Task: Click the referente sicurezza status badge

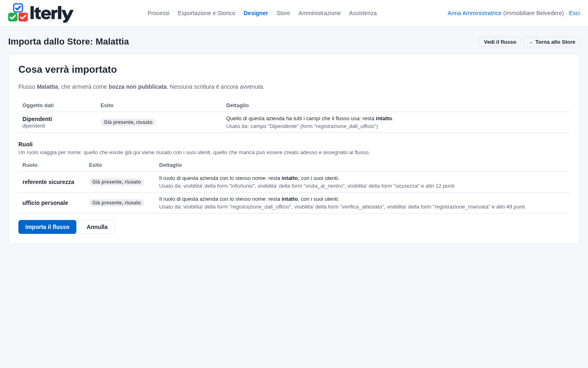Action: pyautogui.click(x=116, y=182)
